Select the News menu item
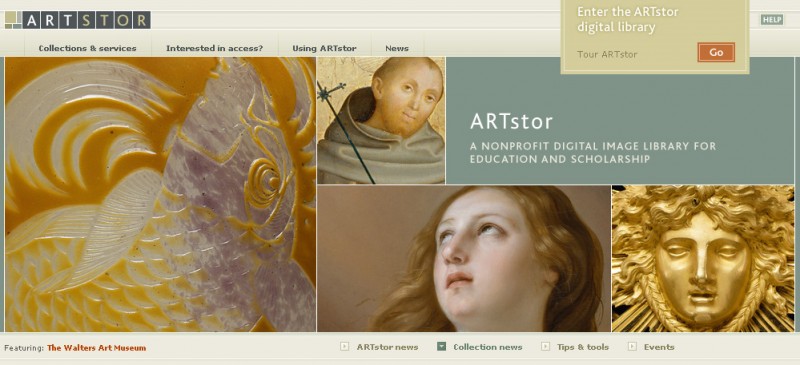Viewport: 800px width, 365px height. point(397,48)
